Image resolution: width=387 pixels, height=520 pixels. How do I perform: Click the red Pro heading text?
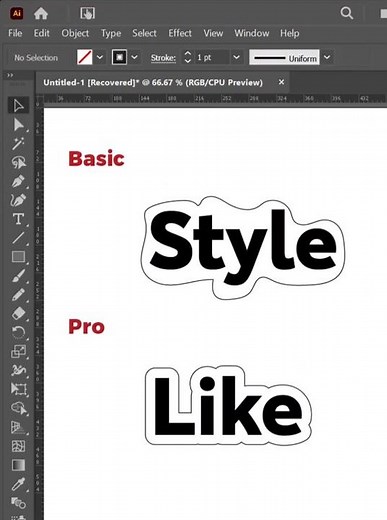[86, 327]
